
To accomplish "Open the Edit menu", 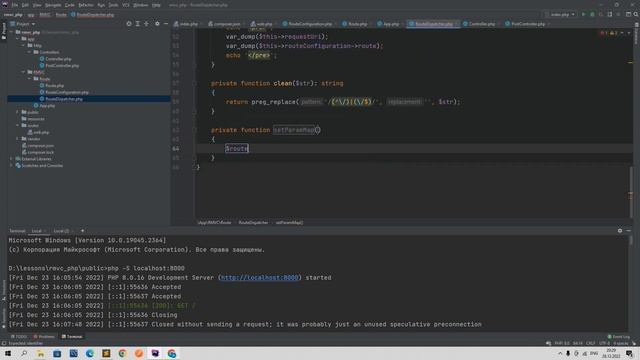I will [25, 5].
